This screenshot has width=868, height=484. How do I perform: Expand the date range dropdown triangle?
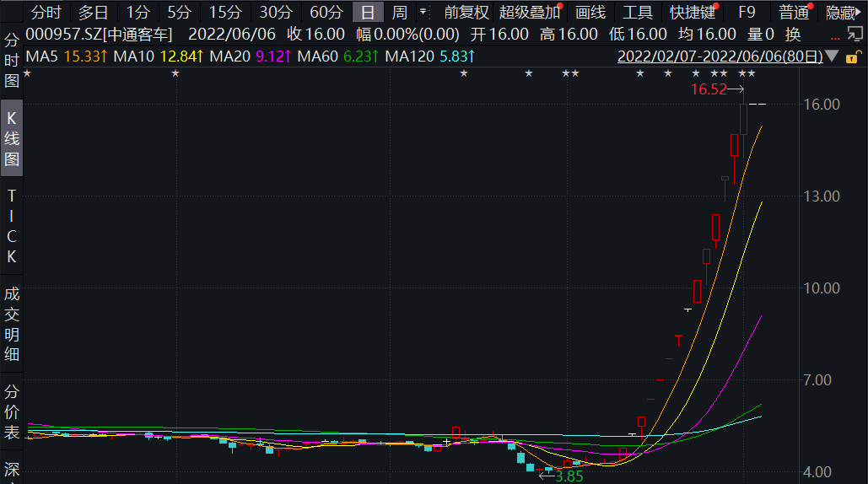click(x=833, y=56)
